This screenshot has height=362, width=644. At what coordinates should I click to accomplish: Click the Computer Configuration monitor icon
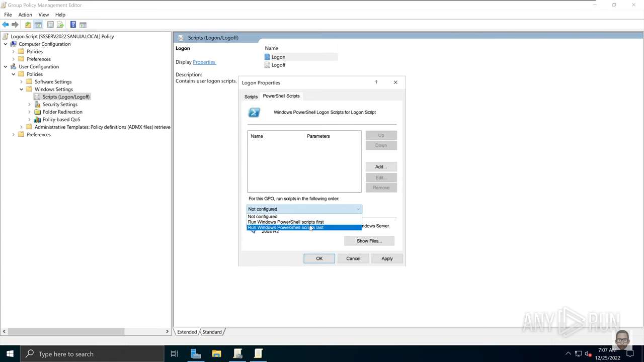click(14, 44)
